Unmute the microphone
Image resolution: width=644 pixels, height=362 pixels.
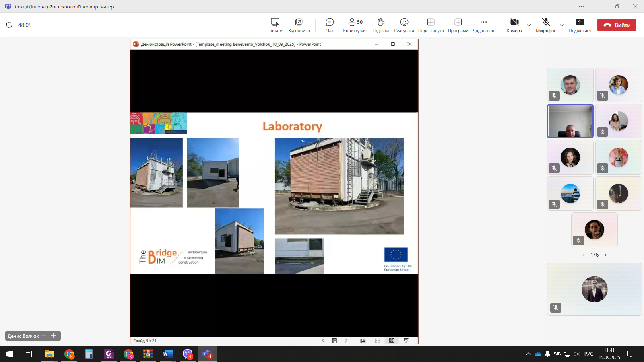546,25
